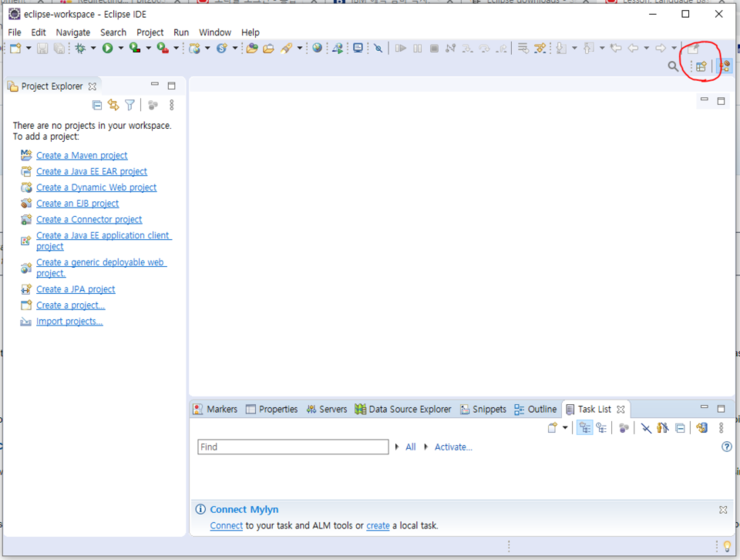The width and height of the screenshot is (740, 560).
Task: Open the Web Browser globe icon
Action: coord(317,48)
